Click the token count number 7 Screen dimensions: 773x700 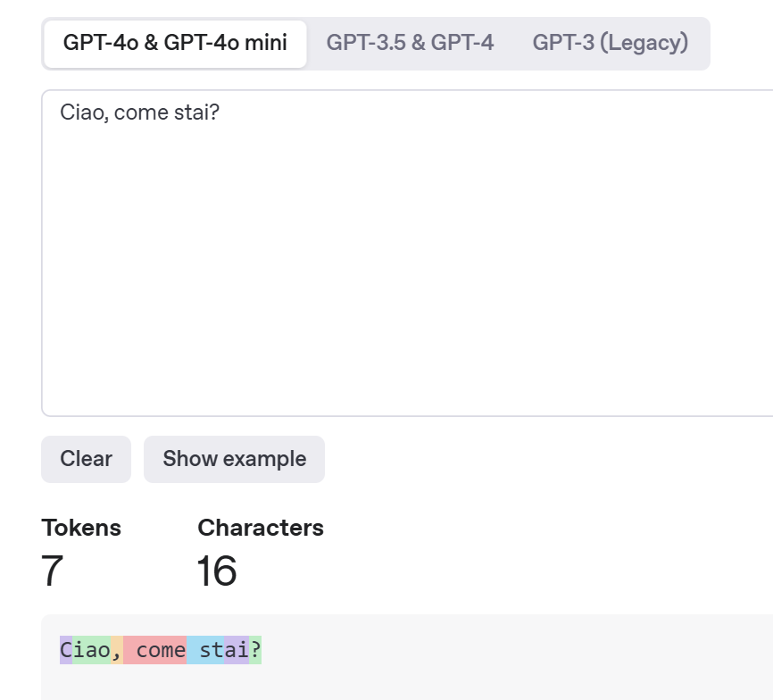(x=53, y=571)
